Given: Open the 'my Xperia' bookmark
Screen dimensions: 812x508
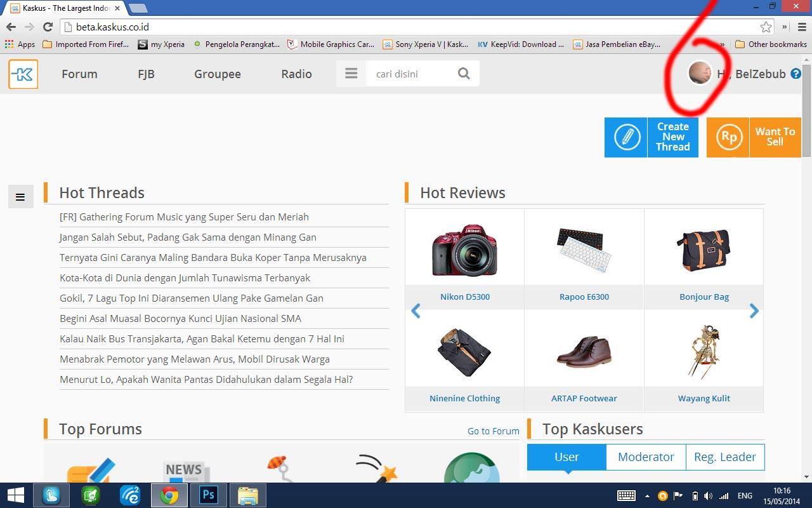Looking at the screenshot, I should tap(161, 44).
